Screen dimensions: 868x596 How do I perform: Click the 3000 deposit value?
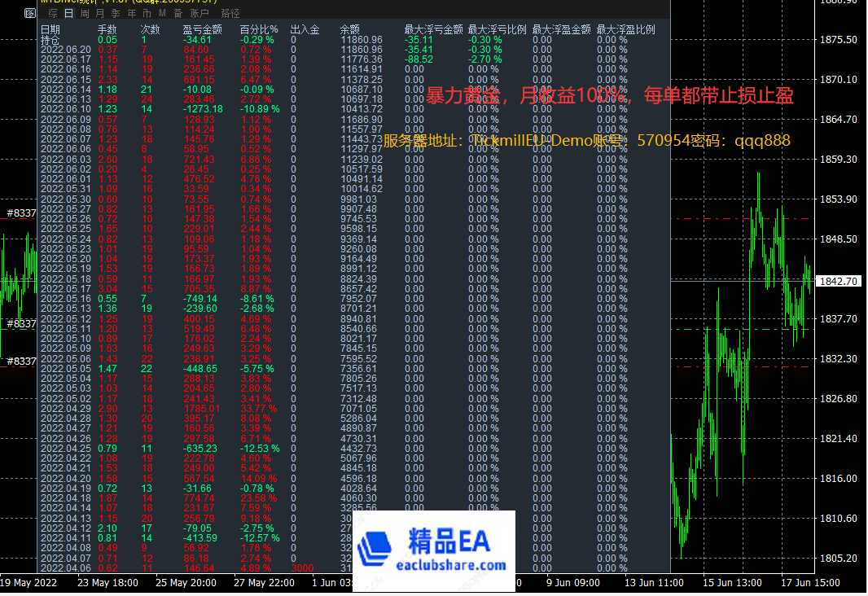[302, 568]
